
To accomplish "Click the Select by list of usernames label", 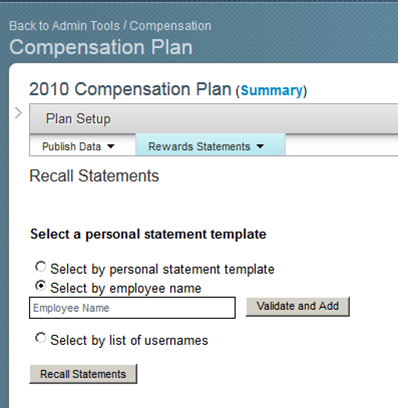I will point(129,340).
